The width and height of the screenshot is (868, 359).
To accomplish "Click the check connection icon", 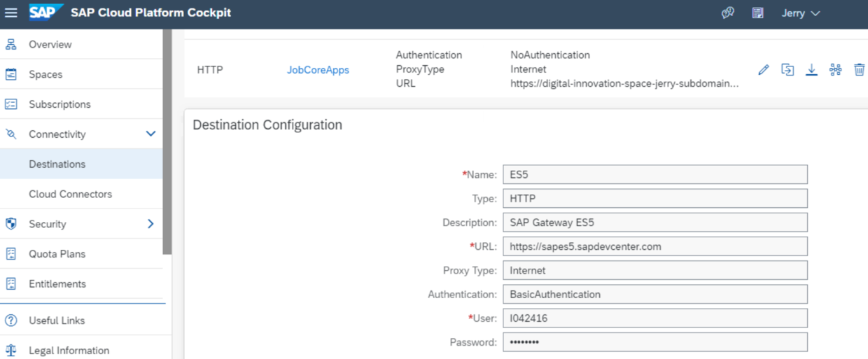I will 835,69.
